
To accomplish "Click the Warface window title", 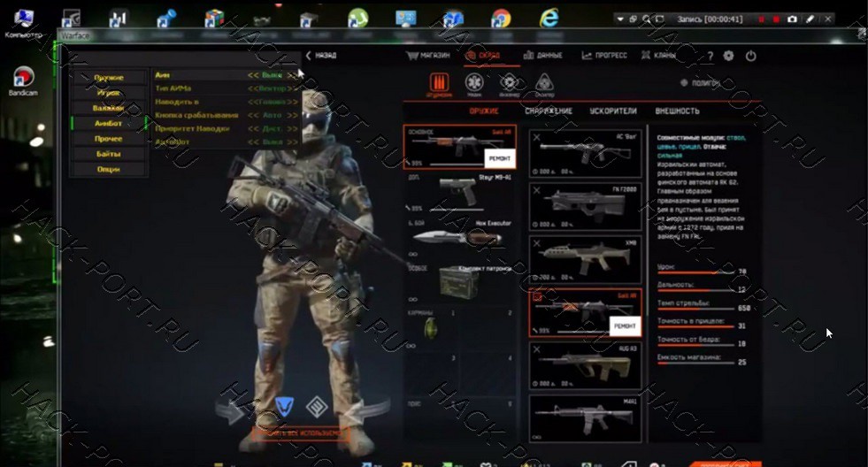I will [x=75, y=36].
